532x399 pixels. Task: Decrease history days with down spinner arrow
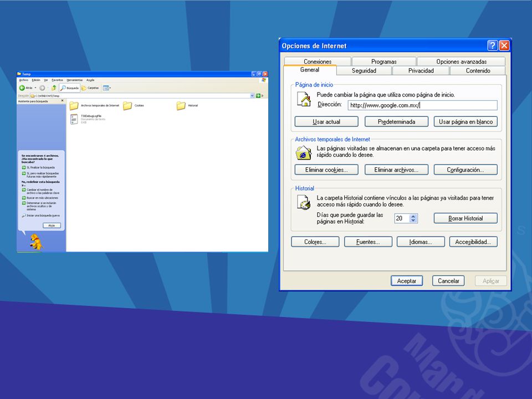(x=413, y=221)
